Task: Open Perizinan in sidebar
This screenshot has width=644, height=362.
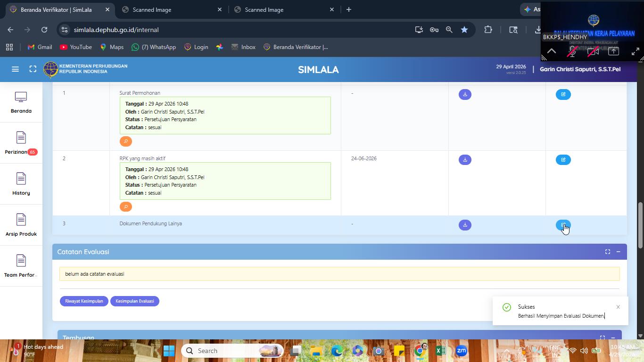Action: pos(21,143)
